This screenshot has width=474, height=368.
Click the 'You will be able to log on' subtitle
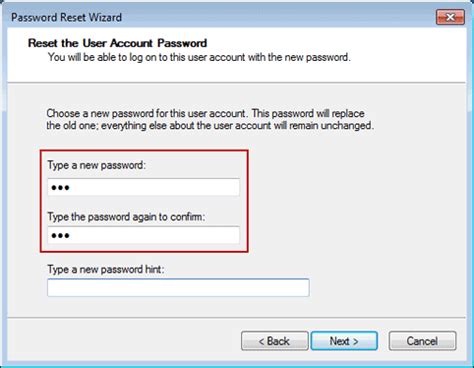coord(199,57)
